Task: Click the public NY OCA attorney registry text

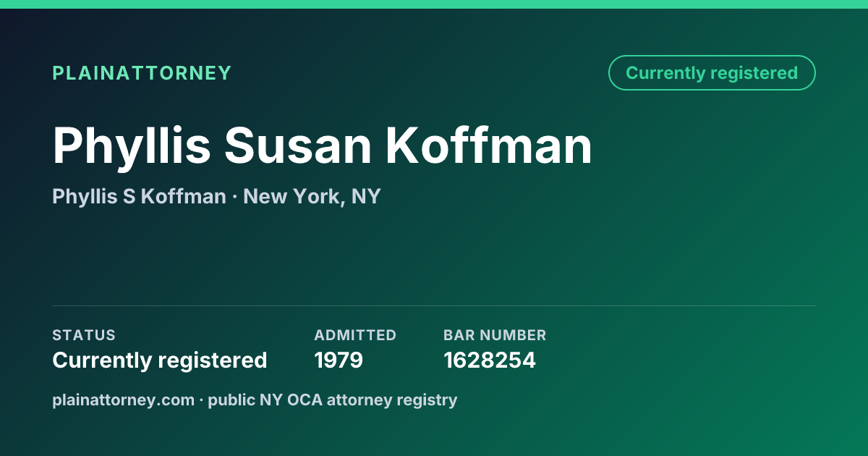Action: [x=333, y=400]
